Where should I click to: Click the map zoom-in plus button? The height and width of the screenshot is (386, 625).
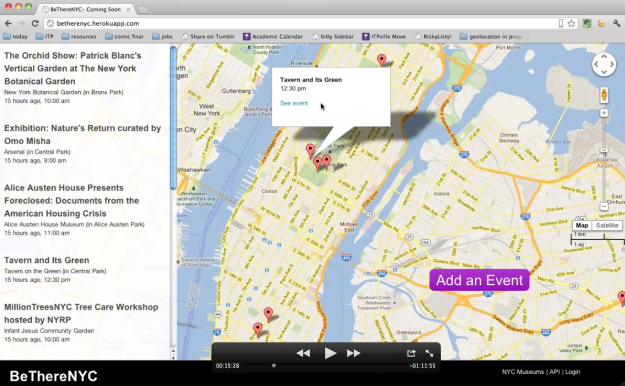(x=604, y=113)
